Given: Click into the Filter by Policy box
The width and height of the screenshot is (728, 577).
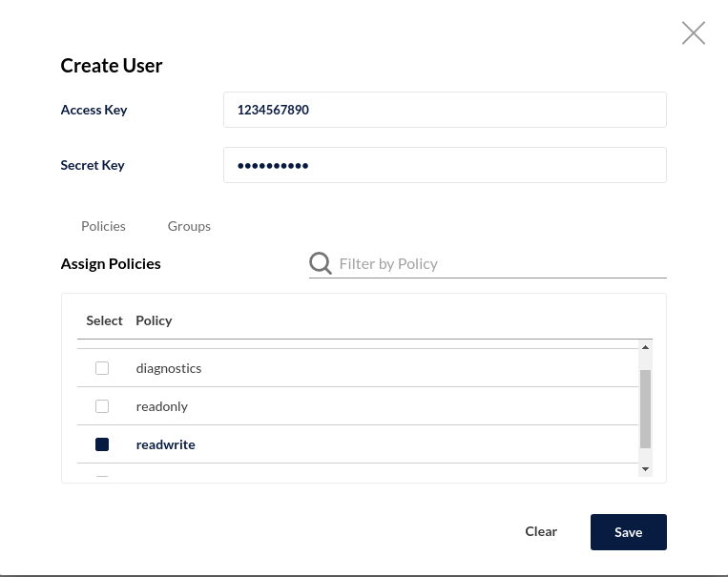Looking at the screenshot, I should click(503, 263).
